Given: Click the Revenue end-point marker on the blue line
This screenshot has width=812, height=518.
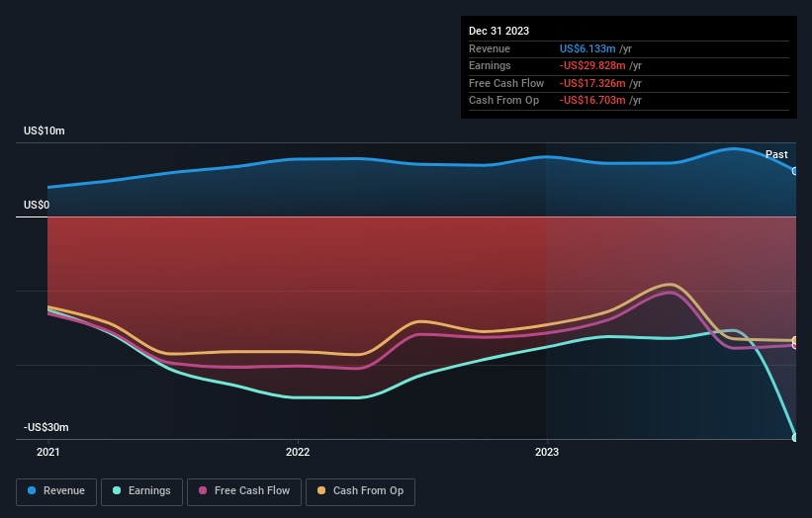Looking at the screenshot, I should [795, 171].
